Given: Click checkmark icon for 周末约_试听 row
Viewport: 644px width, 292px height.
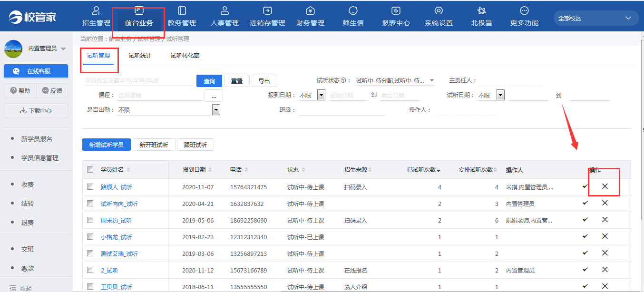Looking at the screenshot, I should coord(585,220).
